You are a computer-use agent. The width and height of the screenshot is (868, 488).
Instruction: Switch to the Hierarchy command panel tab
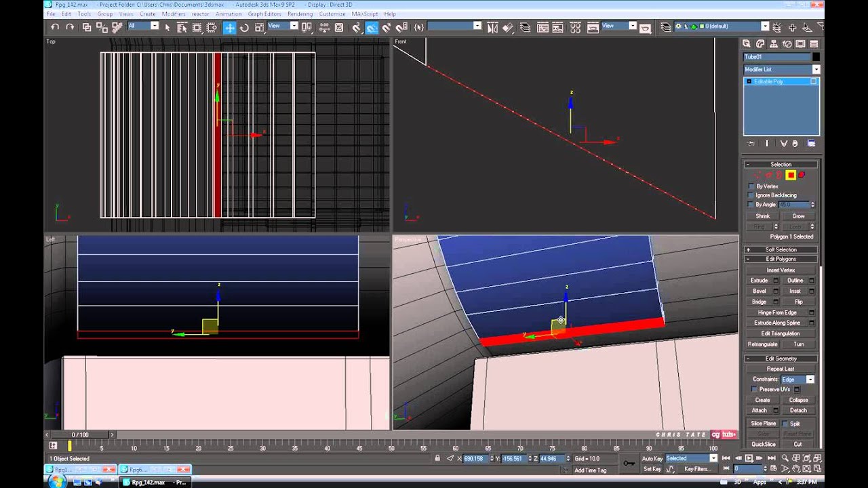pos(774,43)
